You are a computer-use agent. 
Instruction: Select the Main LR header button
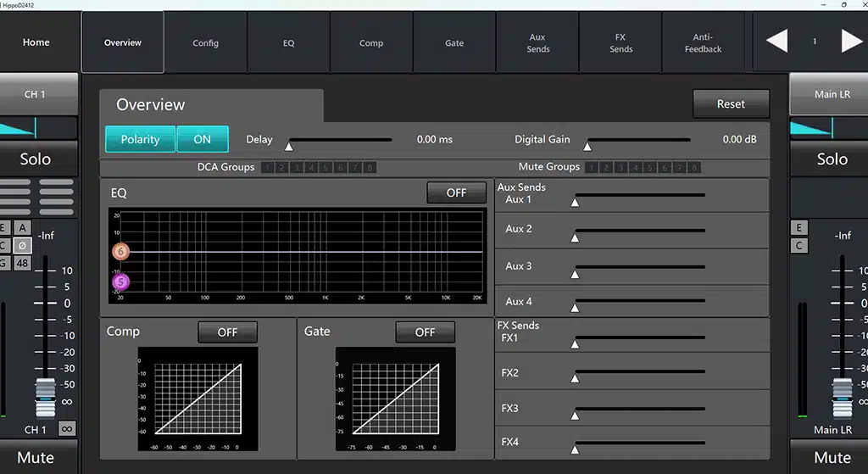pyautogui.click(x=829, y=94)
